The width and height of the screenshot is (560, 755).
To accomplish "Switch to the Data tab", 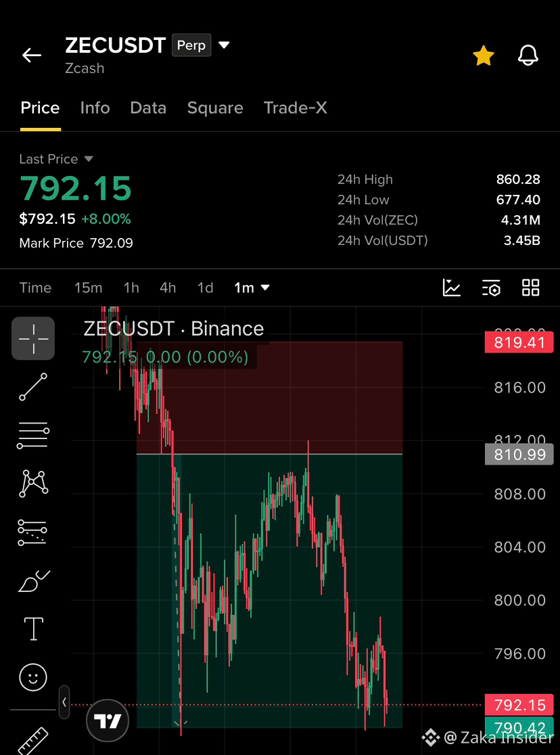I will pos(148,108).
